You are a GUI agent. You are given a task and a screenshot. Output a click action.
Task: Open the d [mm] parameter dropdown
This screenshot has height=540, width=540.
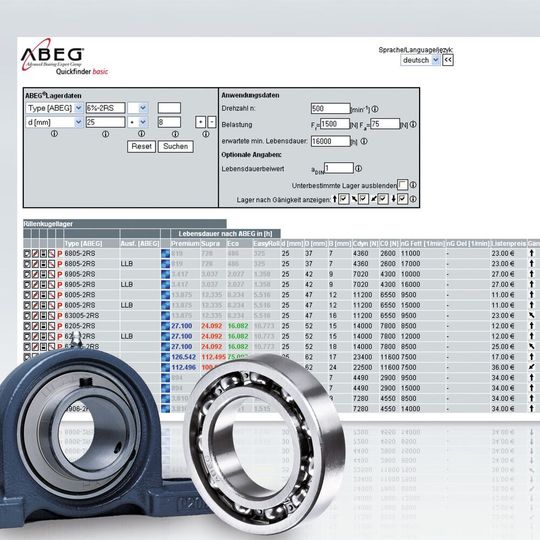click(x=54, y=122)
